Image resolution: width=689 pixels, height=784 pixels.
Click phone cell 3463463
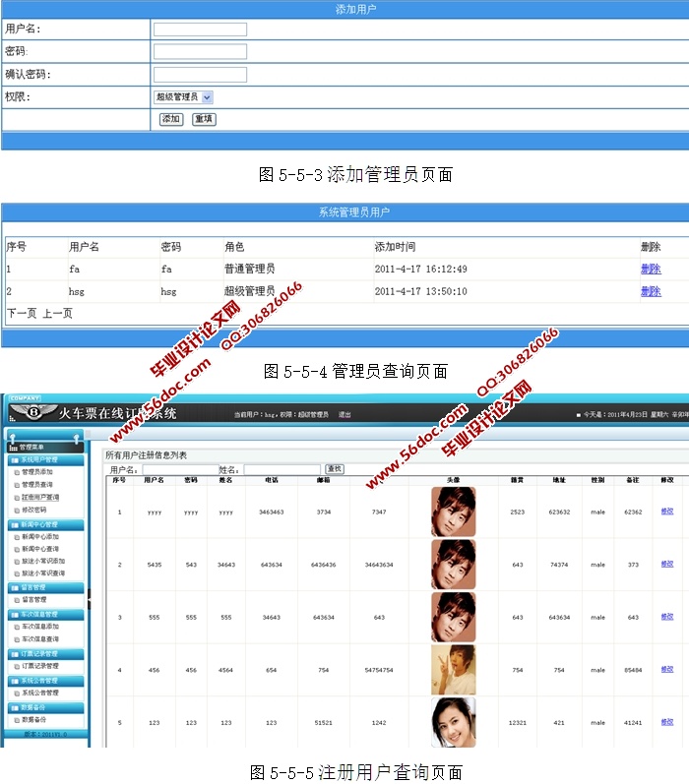(x=272, y=512)
